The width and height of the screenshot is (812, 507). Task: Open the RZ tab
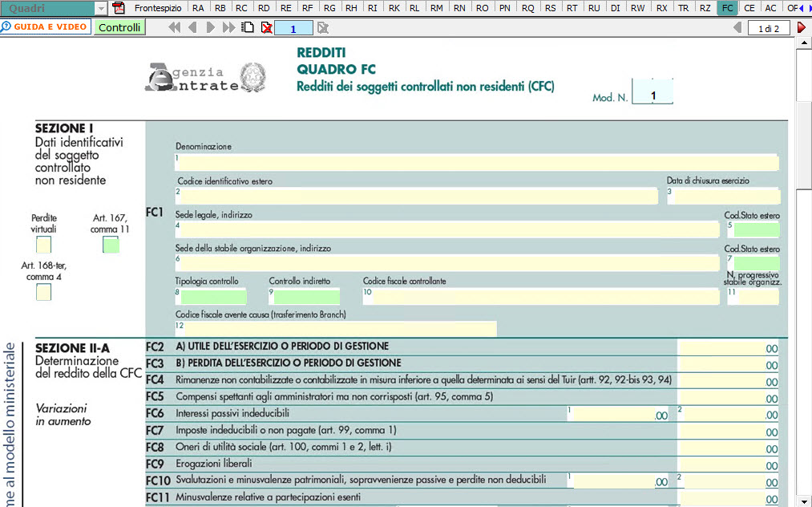point(705,8)
